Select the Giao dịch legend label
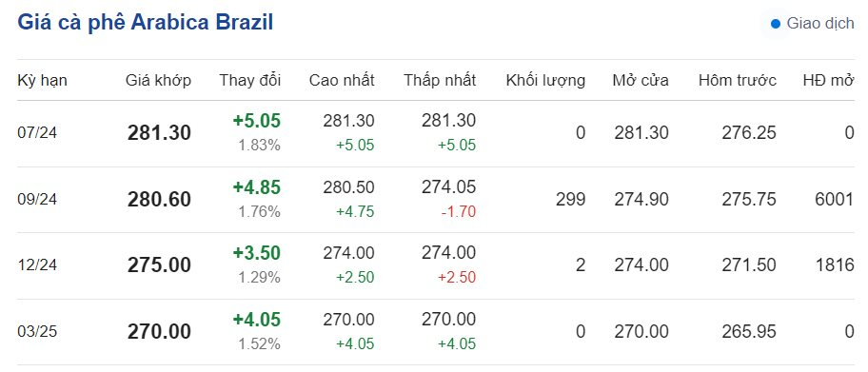The height and width of the screenshot is (372, 868). (820, 24)
